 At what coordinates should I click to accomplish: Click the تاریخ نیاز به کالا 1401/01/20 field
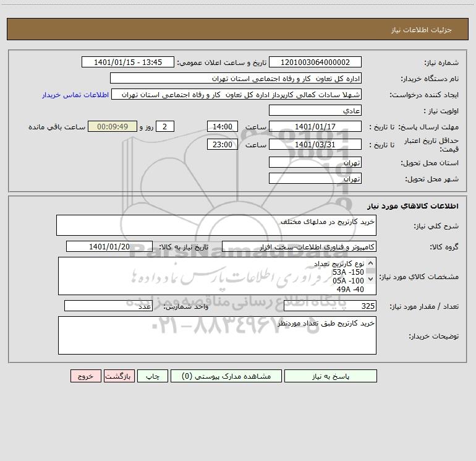coord(109,246)
